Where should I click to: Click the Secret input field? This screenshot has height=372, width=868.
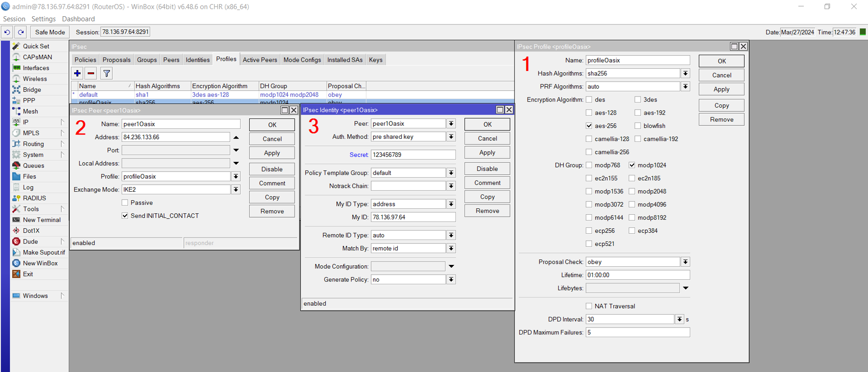pos(413,154)
